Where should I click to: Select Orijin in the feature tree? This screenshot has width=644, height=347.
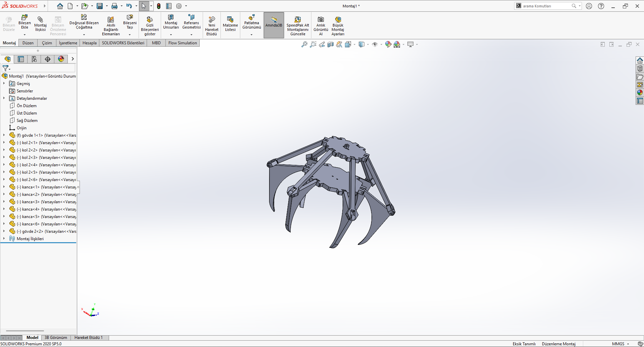point(21,128)
